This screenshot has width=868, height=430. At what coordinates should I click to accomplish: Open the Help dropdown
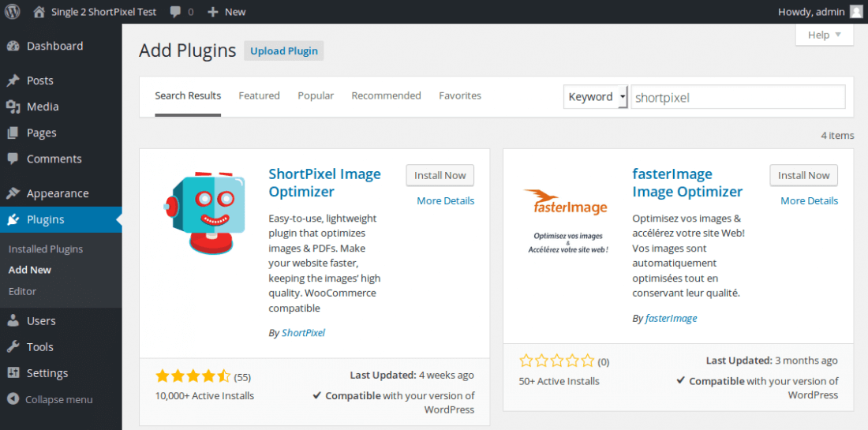tap(825, 35)
